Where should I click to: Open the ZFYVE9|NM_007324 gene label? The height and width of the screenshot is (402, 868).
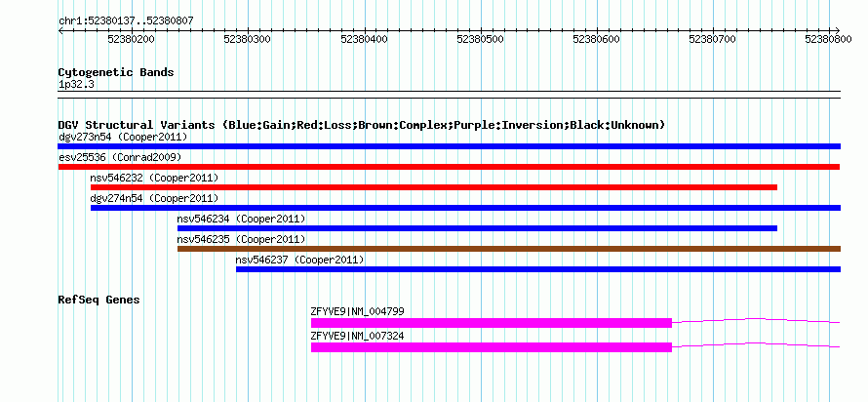tap(358, 336)
